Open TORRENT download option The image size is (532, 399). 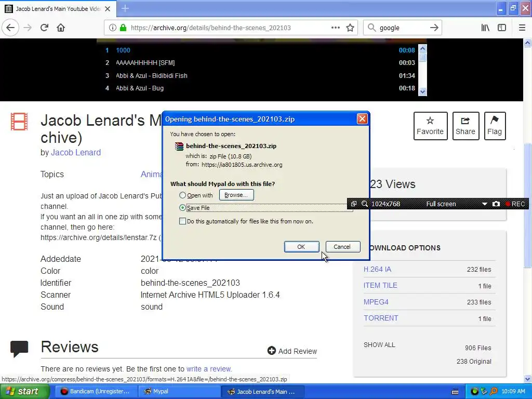point(381,318)
